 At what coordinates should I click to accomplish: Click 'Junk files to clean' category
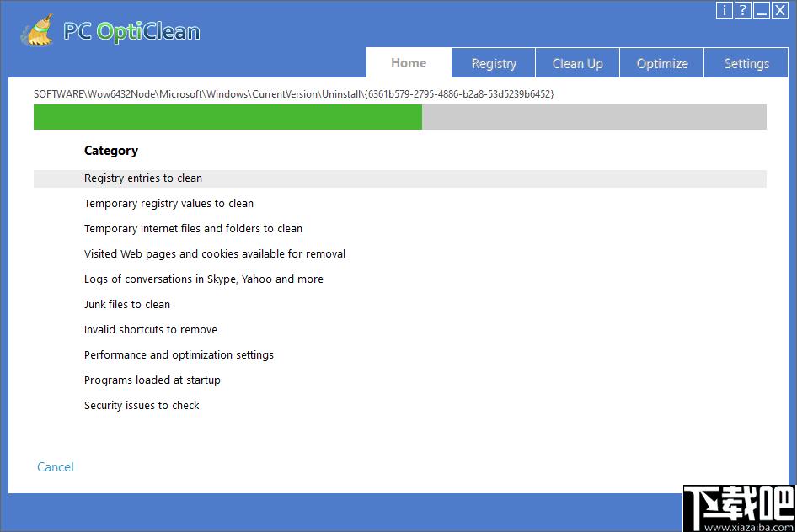pos(127,305)
